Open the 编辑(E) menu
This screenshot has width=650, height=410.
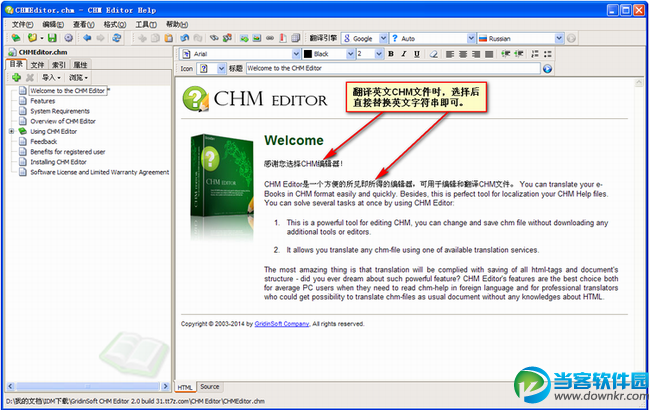tap(53, 24)
